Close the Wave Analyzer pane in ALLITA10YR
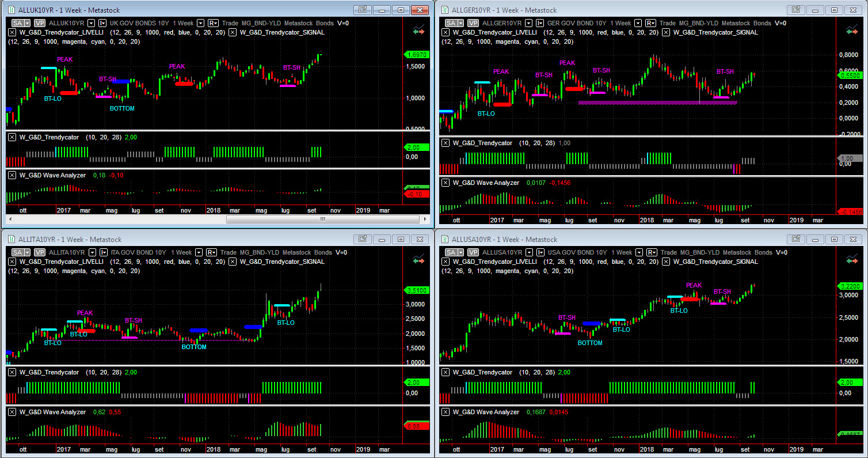868x458 pixels. (x=12, y=412)
